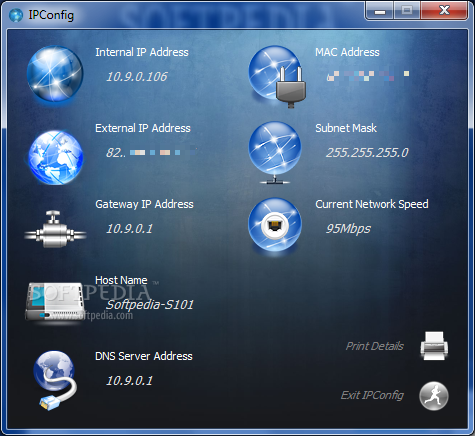Select the Current Network Speed label
Image resolution: width=475 pixels, height=436 pixels.
pyautogui.click(x=372, y=204)
